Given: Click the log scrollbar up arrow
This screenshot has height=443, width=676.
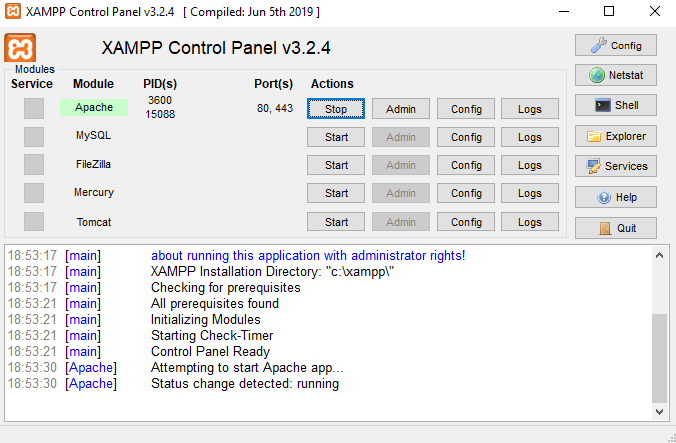Looking at the screenshot, I should coord(659,255).
